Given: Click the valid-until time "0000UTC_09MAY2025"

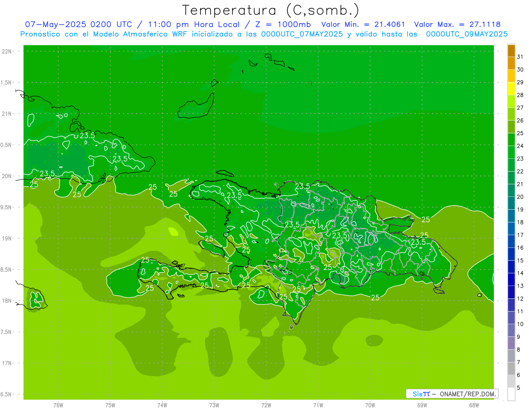Looking at the screenshot, I should coord(467,34).
